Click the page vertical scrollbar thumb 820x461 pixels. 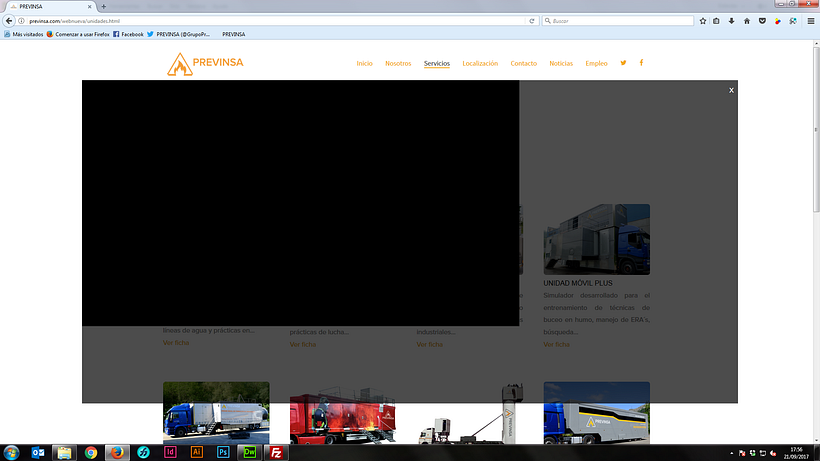(x=816, y=130)
